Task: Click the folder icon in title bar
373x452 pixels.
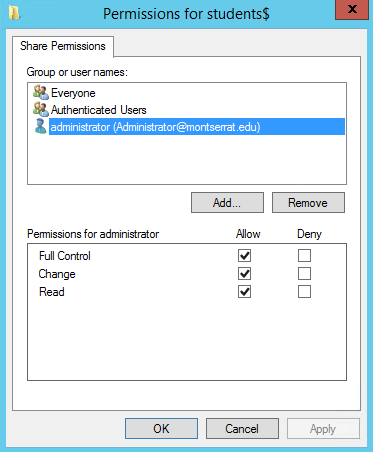Action: (x=14, y=13)
